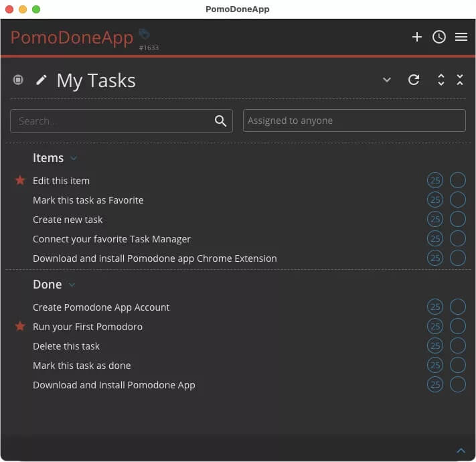Expand all lists with the expand arrows
Image resolution: width=476 pixels, height=462 pixels.
pyautogui.click(x=441, y=80)
